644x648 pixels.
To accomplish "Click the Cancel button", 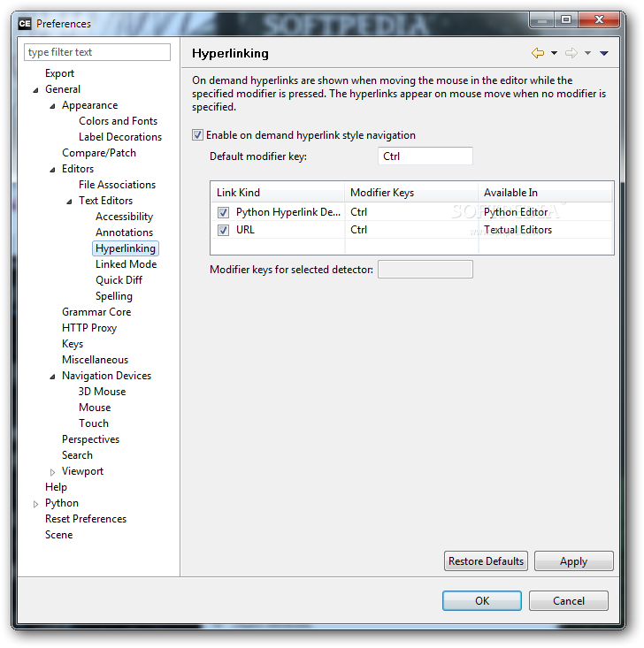I will [x=569, y=600].
